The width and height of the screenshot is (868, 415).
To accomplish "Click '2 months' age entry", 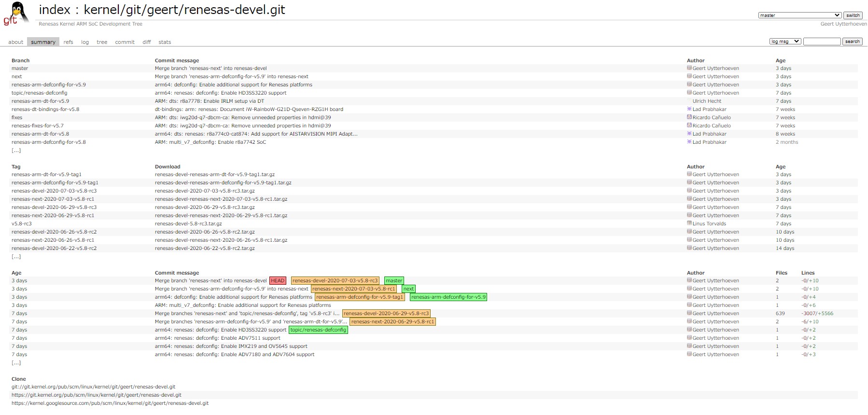I will (x=787, y=142).
